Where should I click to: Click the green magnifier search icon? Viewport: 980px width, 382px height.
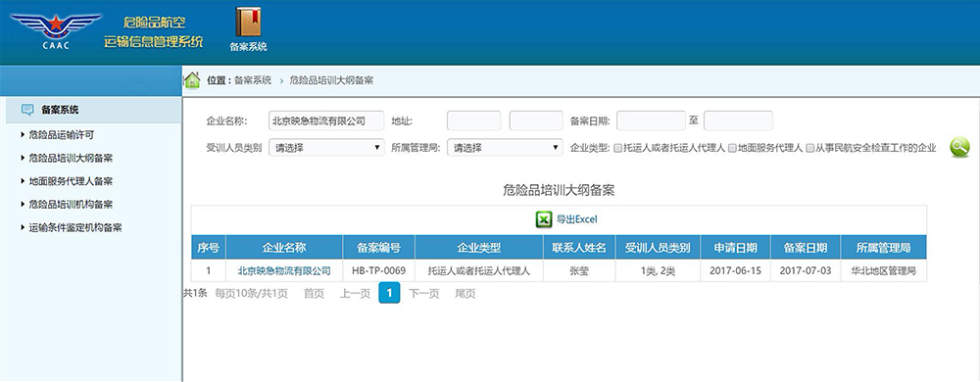(x=959, y=147)
